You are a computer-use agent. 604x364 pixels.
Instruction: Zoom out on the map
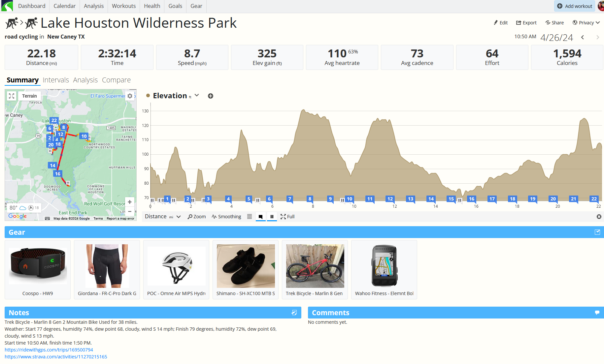tap(130, 211)
